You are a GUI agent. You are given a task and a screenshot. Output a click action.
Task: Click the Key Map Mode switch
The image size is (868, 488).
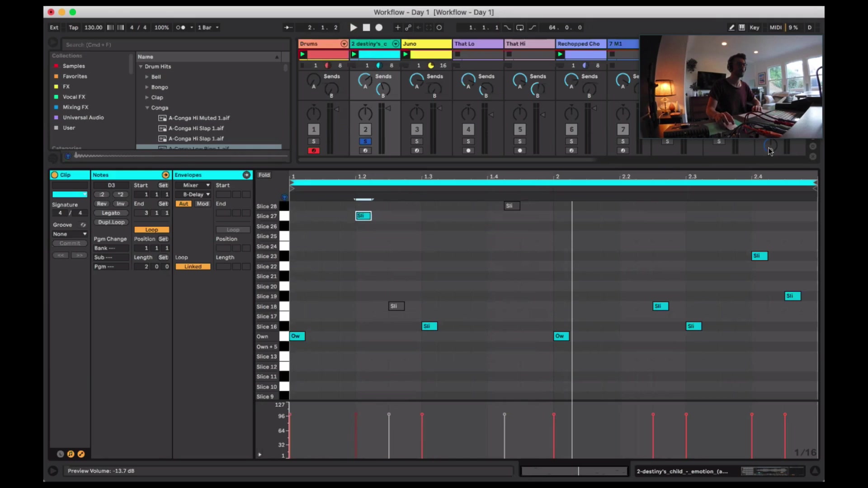coord(754,28)
